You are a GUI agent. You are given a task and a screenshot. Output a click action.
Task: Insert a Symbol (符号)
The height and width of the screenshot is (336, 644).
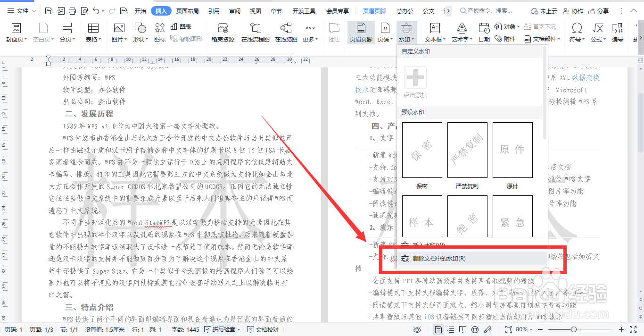click(577, 33)
